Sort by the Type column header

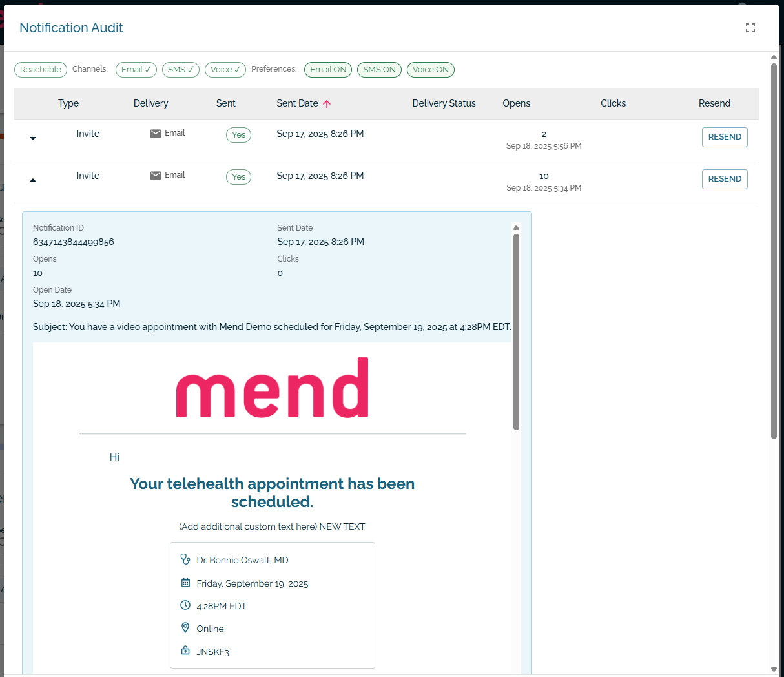tap(68, 103)
